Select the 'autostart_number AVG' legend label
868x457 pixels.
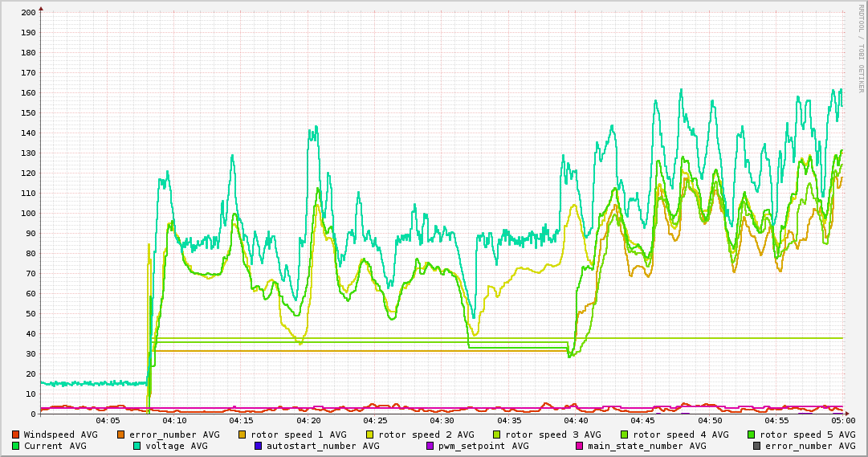(323, 446)
